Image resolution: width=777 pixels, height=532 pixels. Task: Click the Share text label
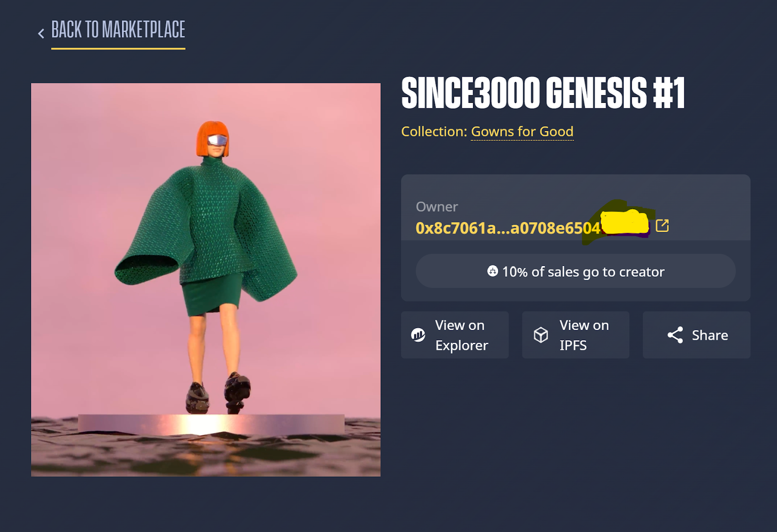tap(709, 335)
